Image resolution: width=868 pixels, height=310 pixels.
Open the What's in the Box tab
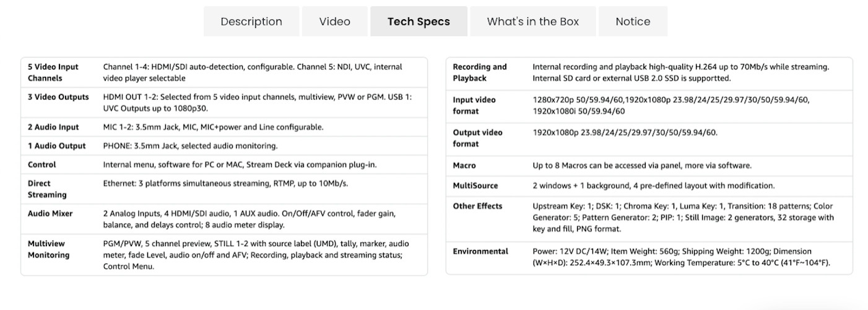coord(532,22)
